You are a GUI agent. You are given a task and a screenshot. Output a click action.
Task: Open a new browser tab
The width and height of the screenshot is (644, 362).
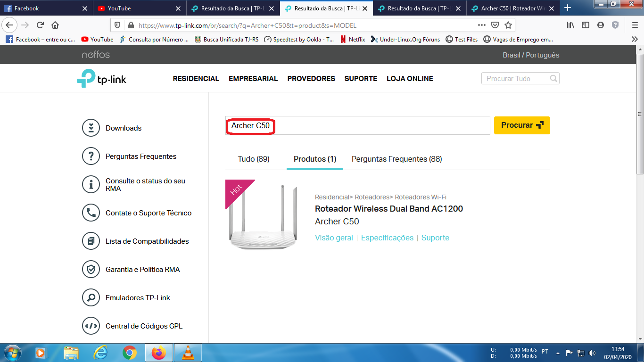click(x=568, y=8)
